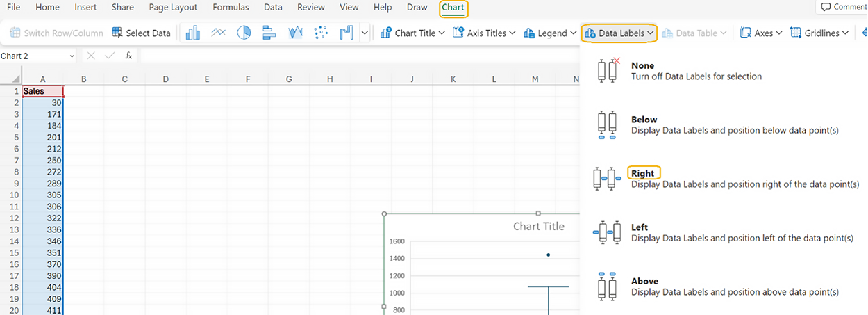Viewport: 868px width, 315px height.
Task: Select the scatter chart type icon
Action: pos(321,33)
